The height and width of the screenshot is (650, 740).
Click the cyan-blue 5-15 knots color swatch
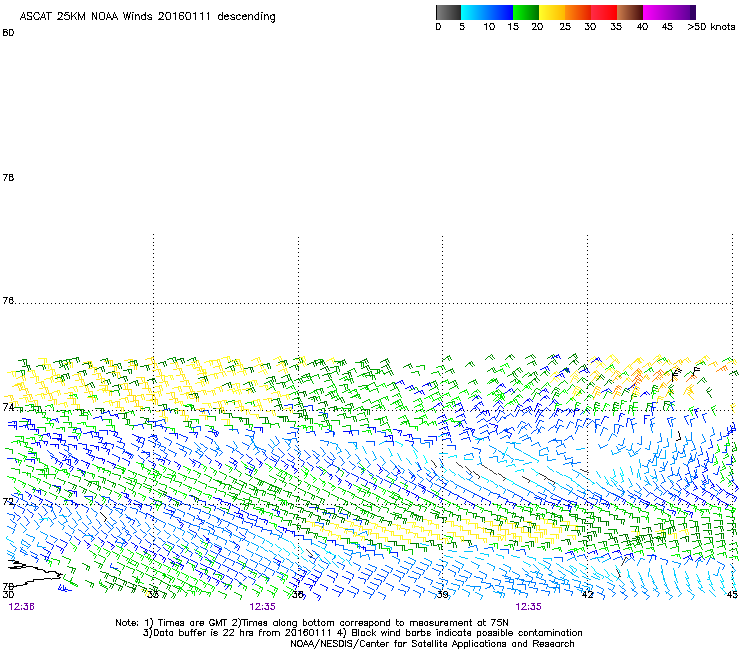pos(487,12)
